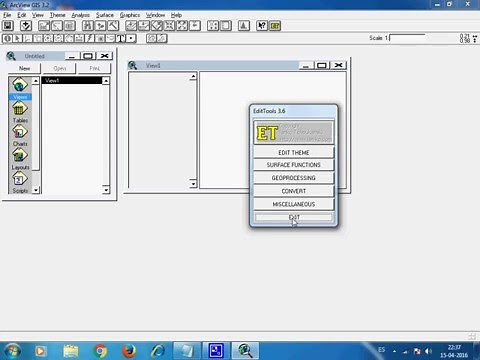This screenshot has width=480, height=360.
Task: Select the Layouts document icon
Action: pos(20,159)
